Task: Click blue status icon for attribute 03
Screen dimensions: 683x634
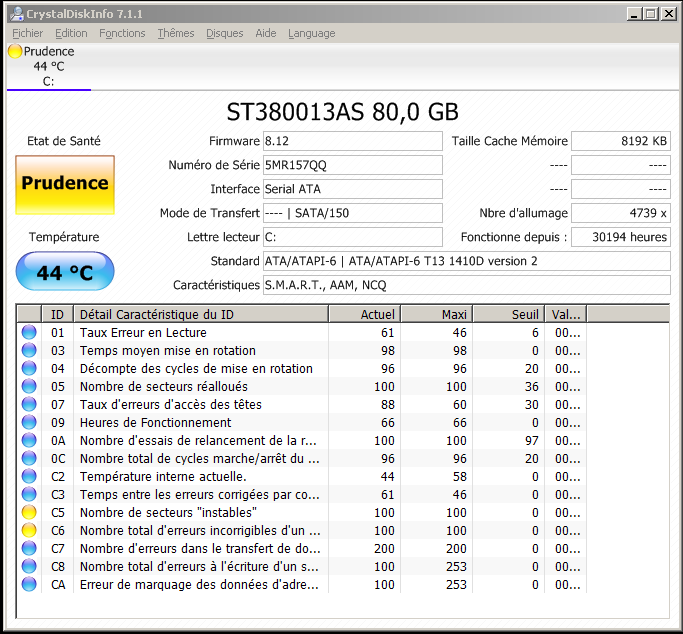Action: click(29, 350)
